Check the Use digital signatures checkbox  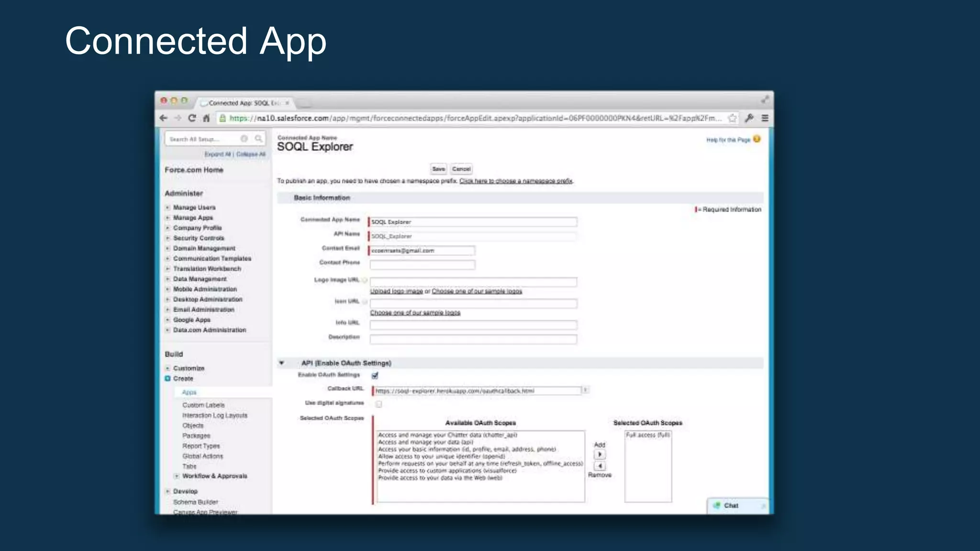(x=379, y=404)
